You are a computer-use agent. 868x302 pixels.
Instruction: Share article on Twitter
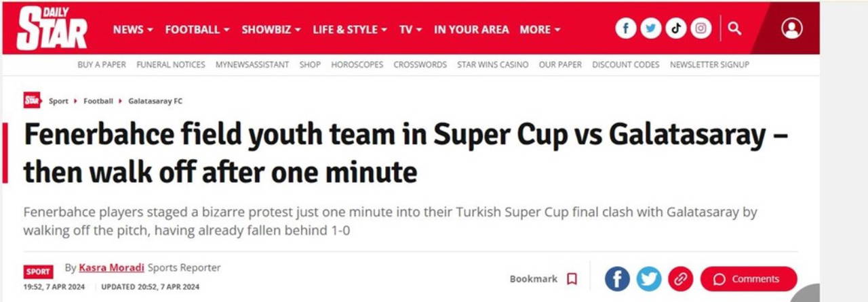(x=649, y=278)
